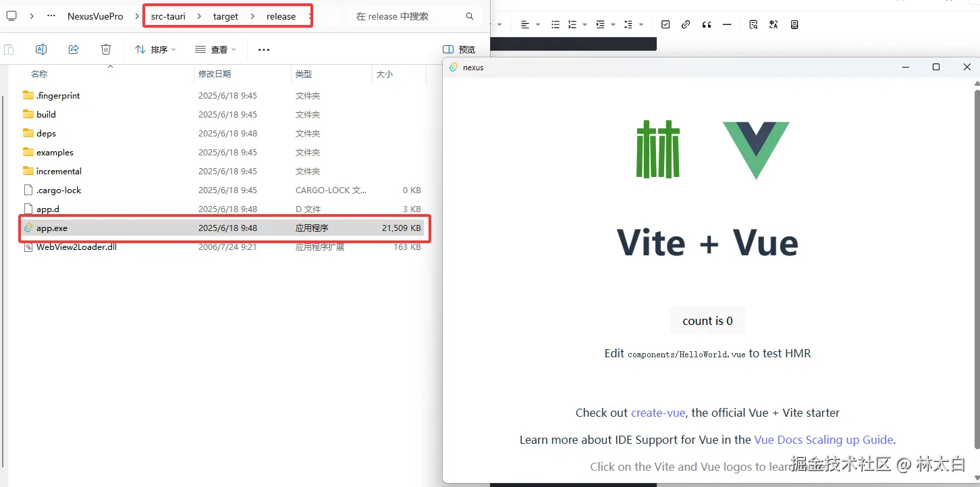
Task: Click the 'Vite + Vue' heading in nexus
Action: point(707,243)
